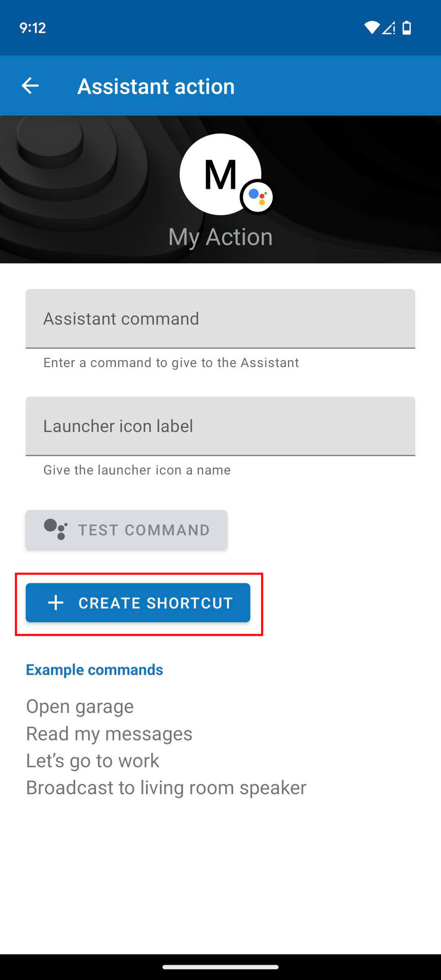Tap the Wi-Fi status bar icon
This screenshot has height=980, width=441.
372,28
